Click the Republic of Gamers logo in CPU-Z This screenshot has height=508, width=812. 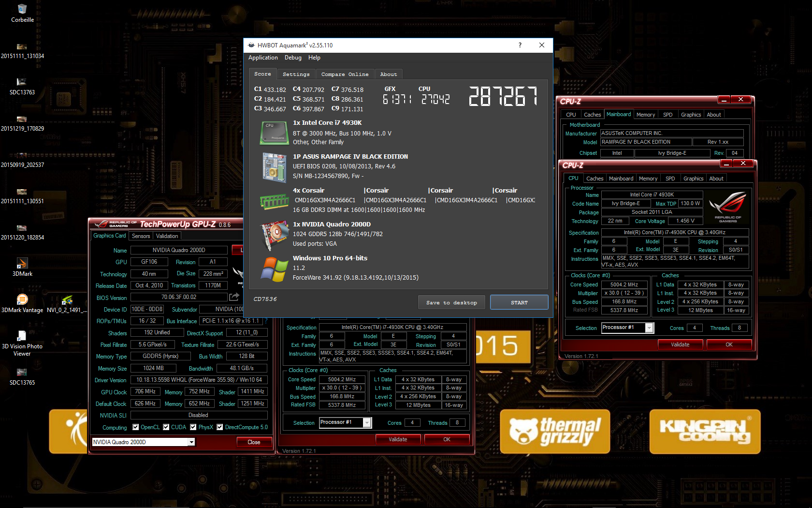pyautogui.click(x=727, y=207)
